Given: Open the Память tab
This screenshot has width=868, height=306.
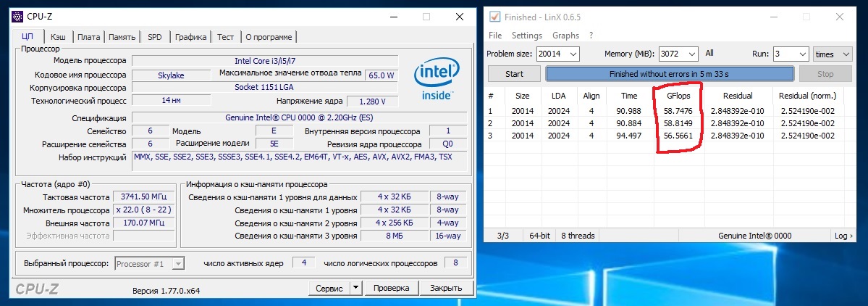Looking at the screenshot, I should 122,37.
